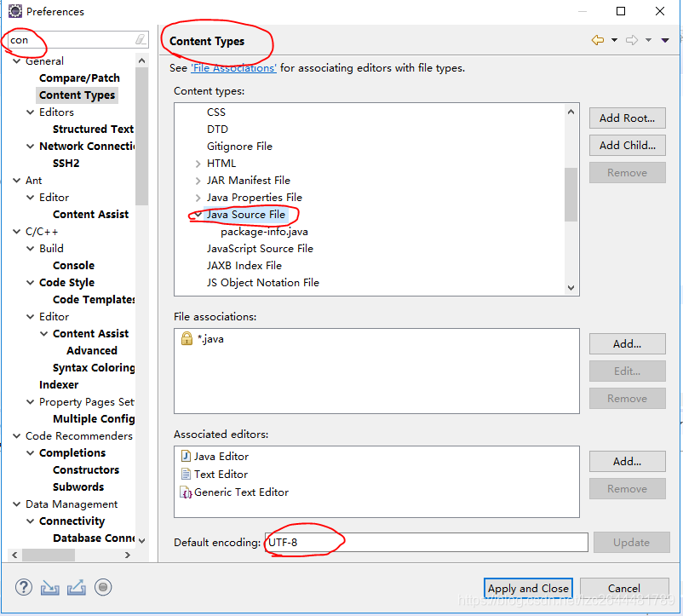
Task: Click Add... for associated editors
Action: point(628,461)
